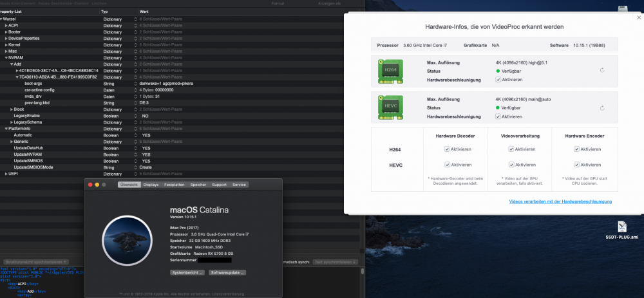Switch to the Speicher tab
The width and height of the screenshot is (644, 298).
[198, 185]
